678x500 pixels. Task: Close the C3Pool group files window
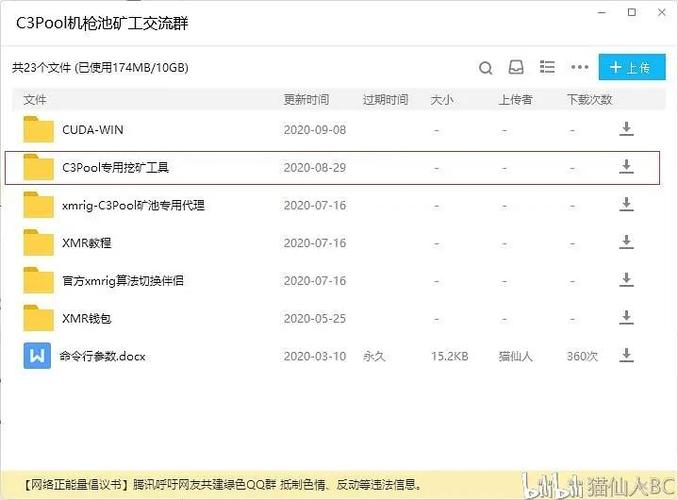(x=662, y=13)
